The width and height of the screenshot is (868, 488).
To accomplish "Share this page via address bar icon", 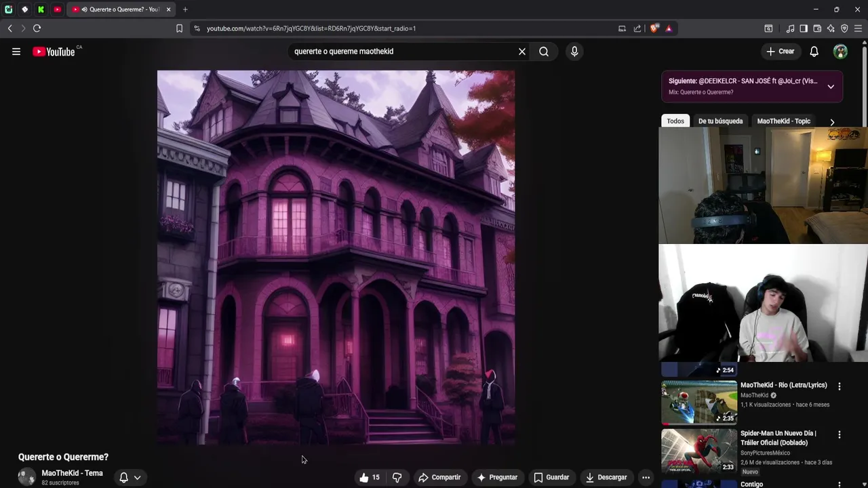I will (637, 28).
